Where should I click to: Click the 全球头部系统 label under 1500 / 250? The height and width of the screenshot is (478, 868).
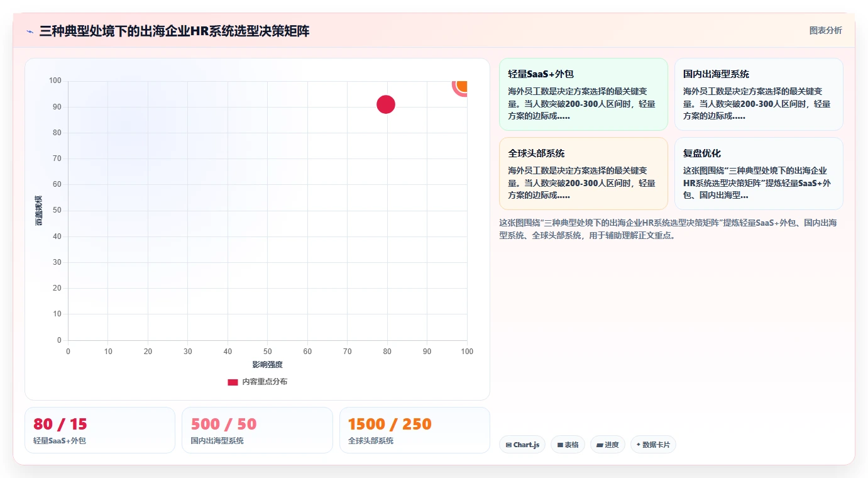pos(371,441)
